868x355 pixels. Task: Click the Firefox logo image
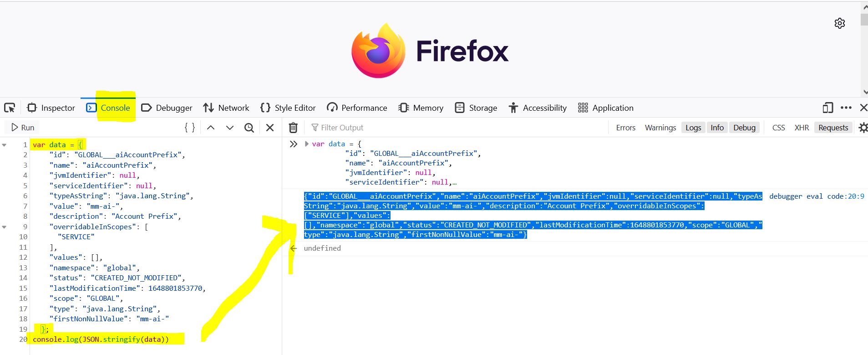pos(378,51)
